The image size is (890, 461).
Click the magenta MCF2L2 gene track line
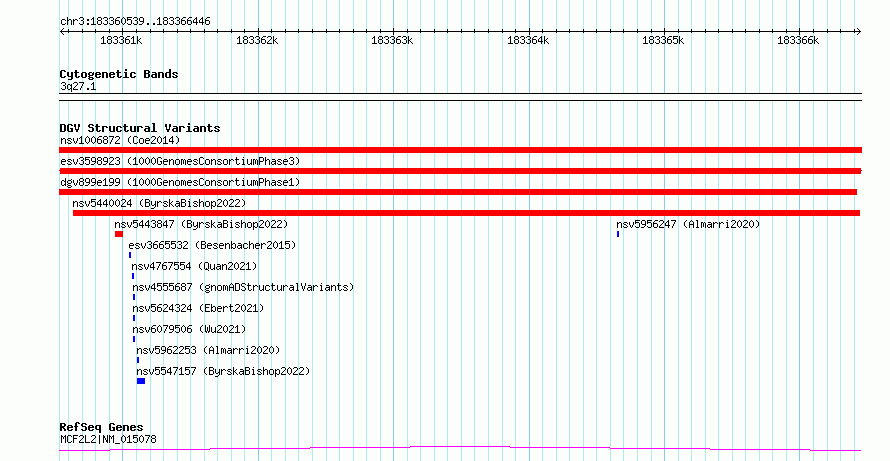(460, 449)
